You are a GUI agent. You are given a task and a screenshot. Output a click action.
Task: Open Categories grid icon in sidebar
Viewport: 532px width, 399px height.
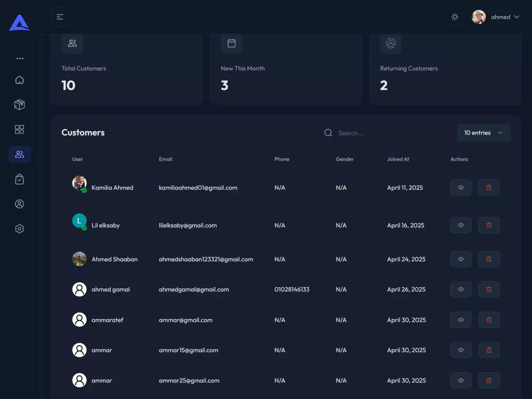[x=20, y=129]
